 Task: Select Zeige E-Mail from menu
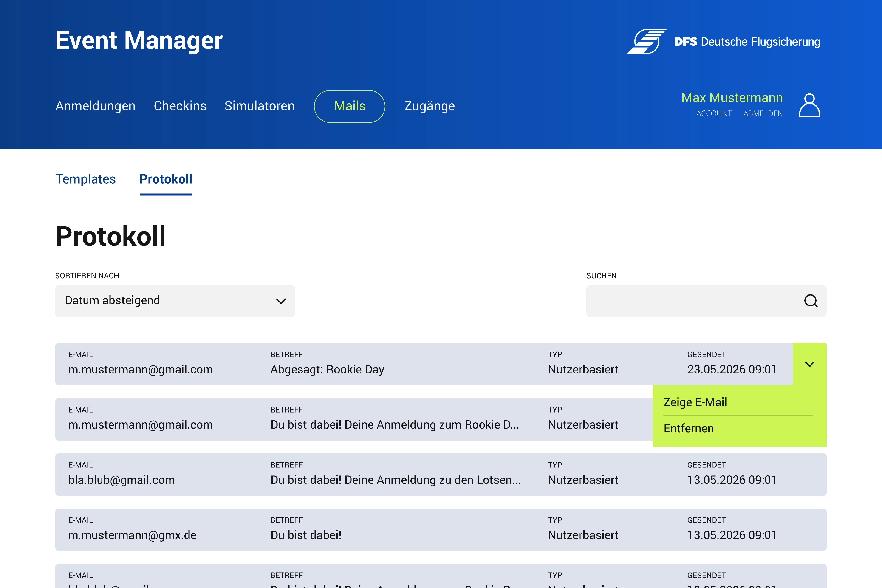[x=695, y=402]
